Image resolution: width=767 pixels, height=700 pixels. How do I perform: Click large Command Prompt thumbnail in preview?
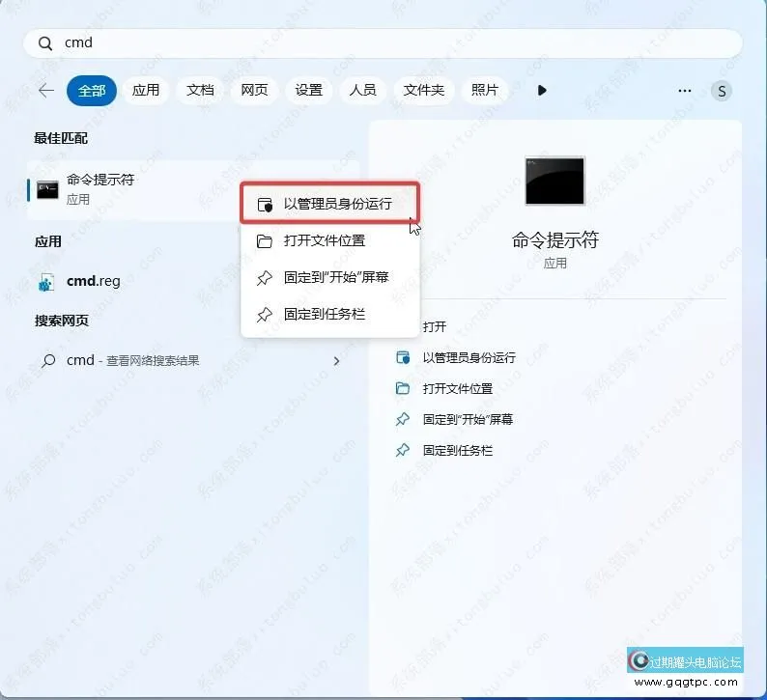click(x=554, y=181)
